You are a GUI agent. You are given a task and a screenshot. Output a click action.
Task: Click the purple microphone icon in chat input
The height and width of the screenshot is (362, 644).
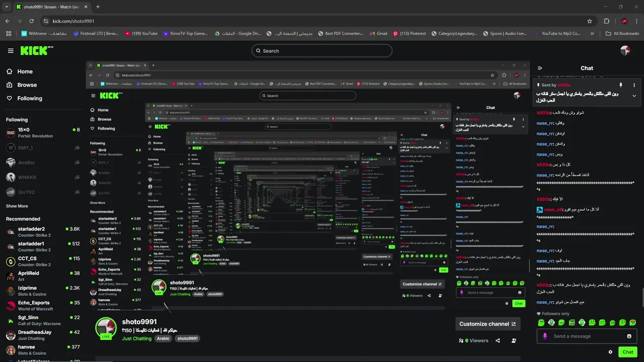pos(545,336)
